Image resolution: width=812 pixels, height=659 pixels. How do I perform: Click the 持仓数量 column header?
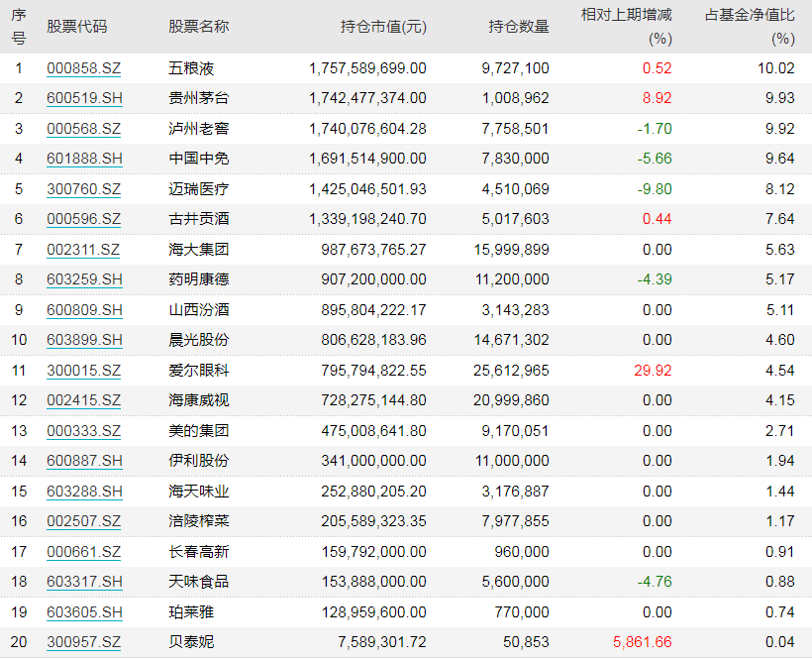click(518, 27)
